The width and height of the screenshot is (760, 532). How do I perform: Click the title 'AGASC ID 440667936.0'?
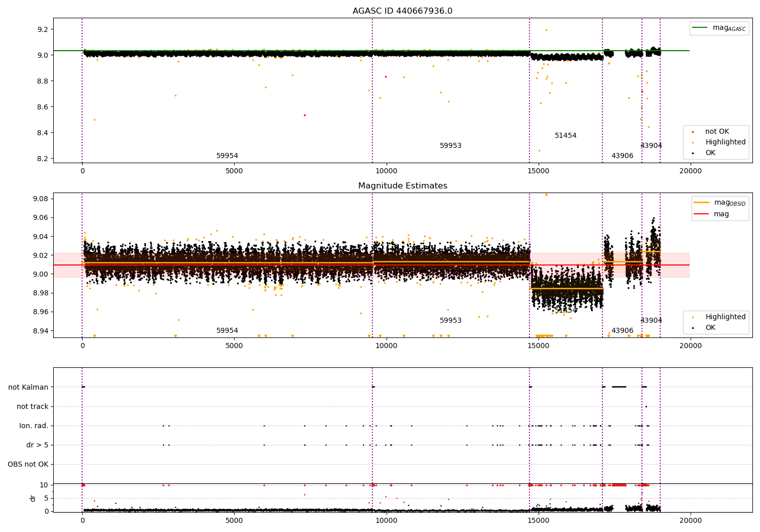[402, 11]
